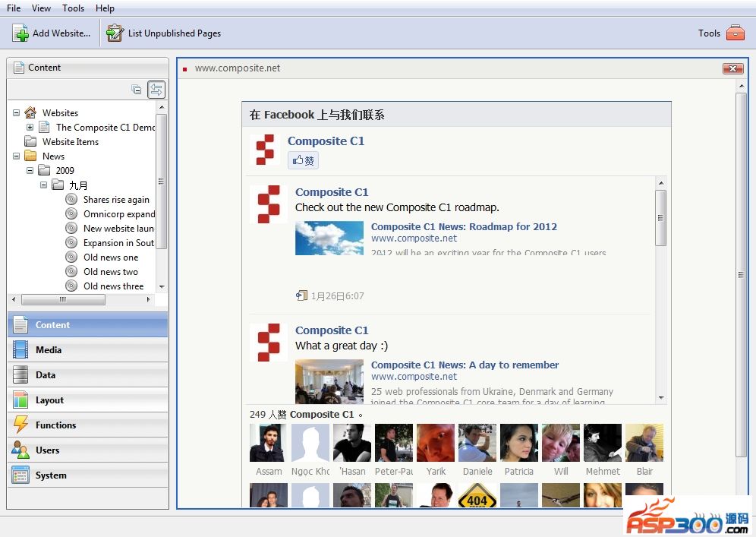Click the Omnicorp expand item icon
756x537 pixels.
tap(71, 213)
